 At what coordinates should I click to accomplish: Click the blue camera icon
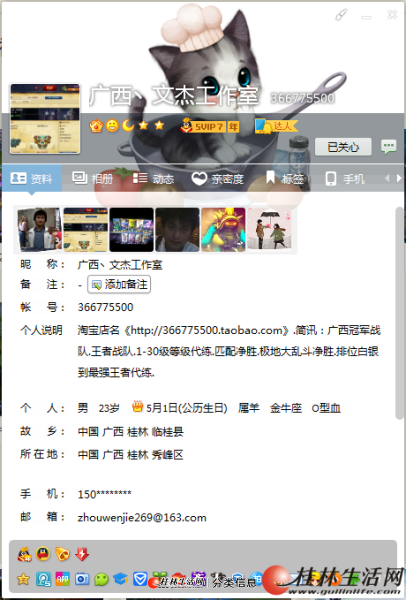pyautogui.click(x=82, y=579)
